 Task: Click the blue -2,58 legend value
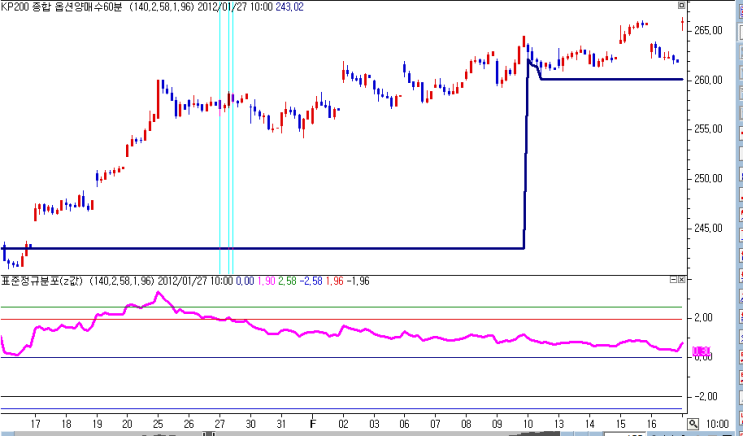311,281
